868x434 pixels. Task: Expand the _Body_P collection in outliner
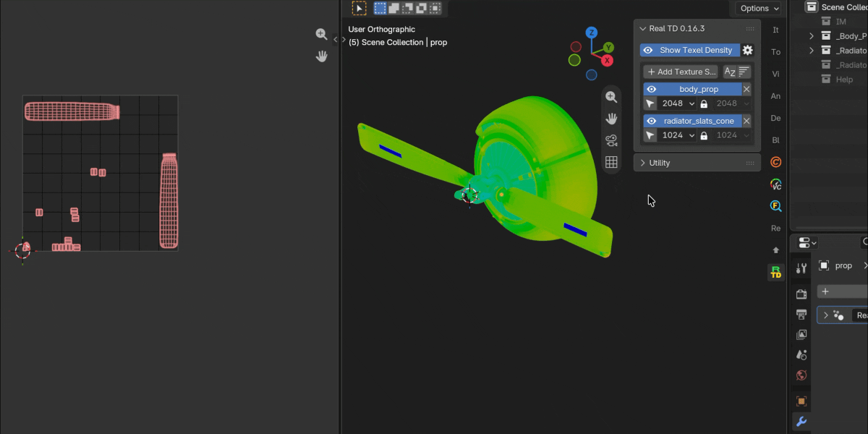(x=811, y=36)
